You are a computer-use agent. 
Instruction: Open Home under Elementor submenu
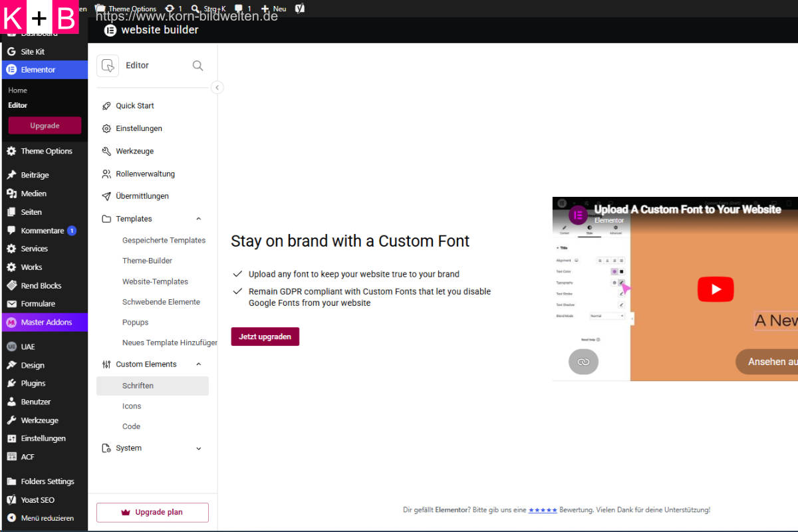pos(18,90)
